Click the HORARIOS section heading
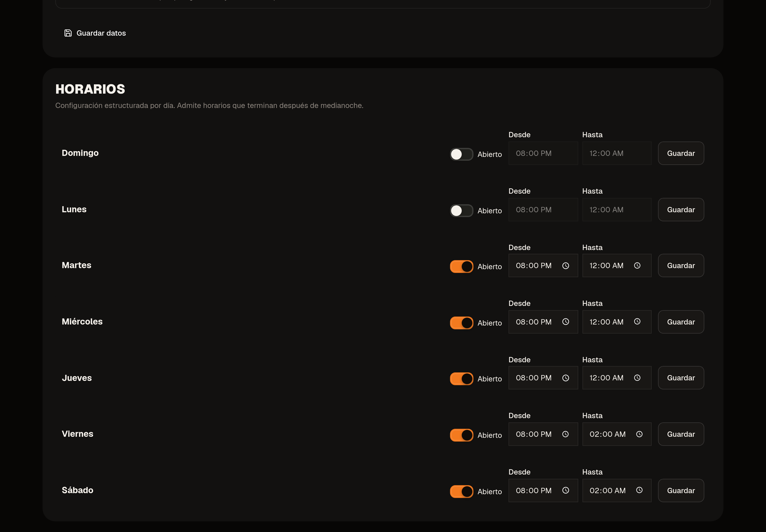 [x=90, y=89]
